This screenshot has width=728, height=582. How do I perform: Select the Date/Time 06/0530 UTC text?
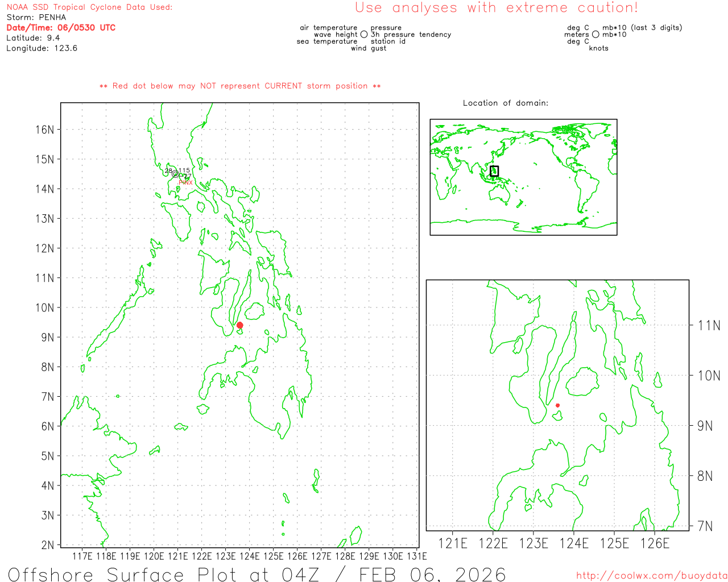(61, 28)
